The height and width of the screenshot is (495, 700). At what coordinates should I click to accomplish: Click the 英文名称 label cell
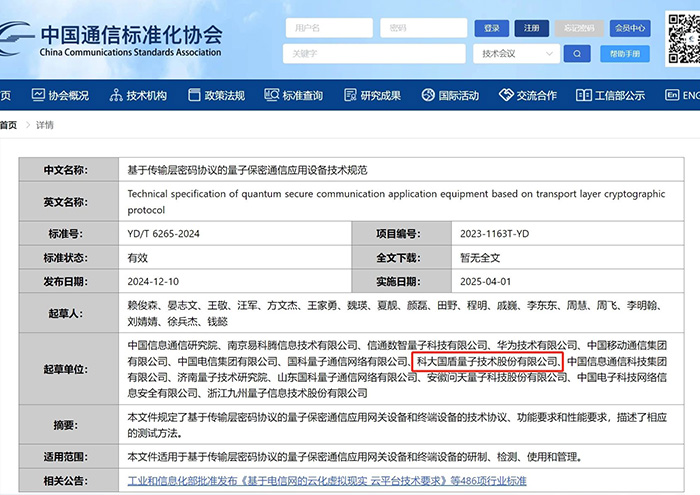[x=69, y=201]
